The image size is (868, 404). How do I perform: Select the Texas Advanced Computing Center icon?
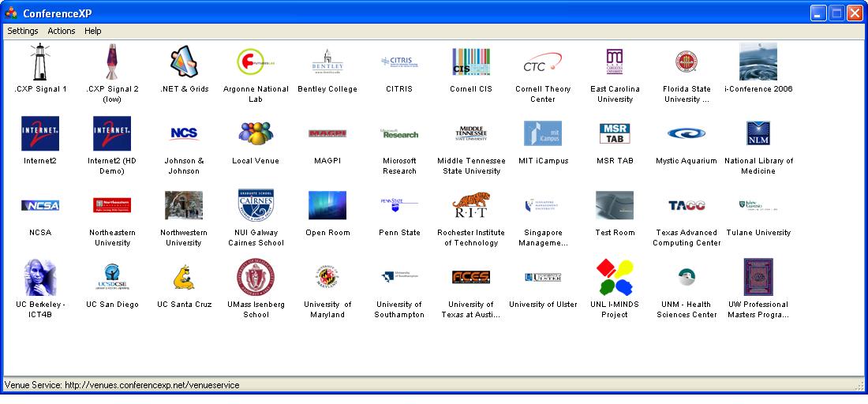(687, 205)
